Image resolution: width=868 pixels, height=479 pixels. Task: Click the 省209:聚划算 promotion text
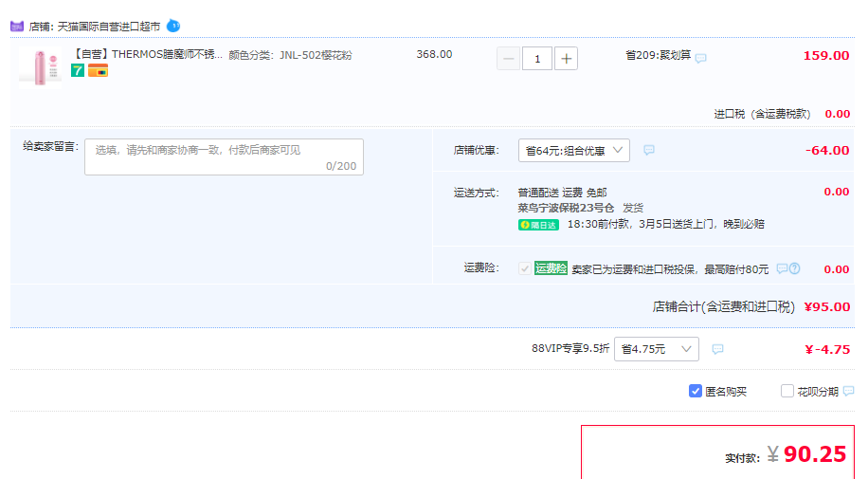[x=658, y=55]
